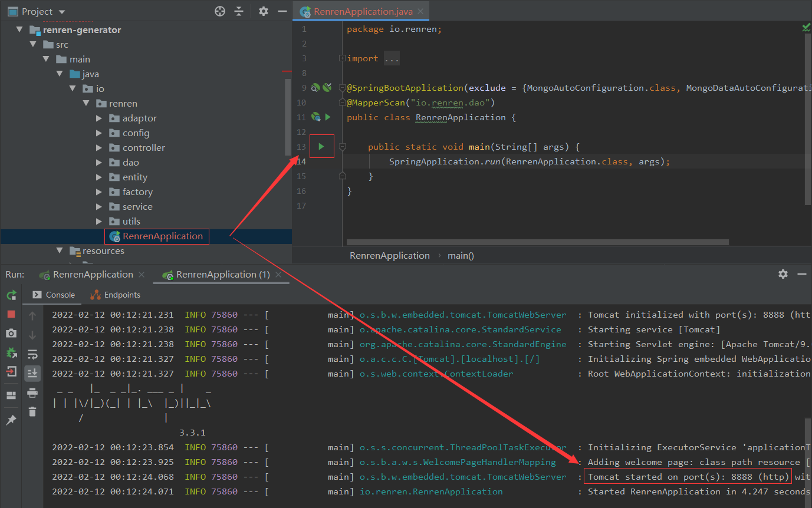Click the Exit icon with red arrow
812x508 pixels.
[x=11, y=371]
